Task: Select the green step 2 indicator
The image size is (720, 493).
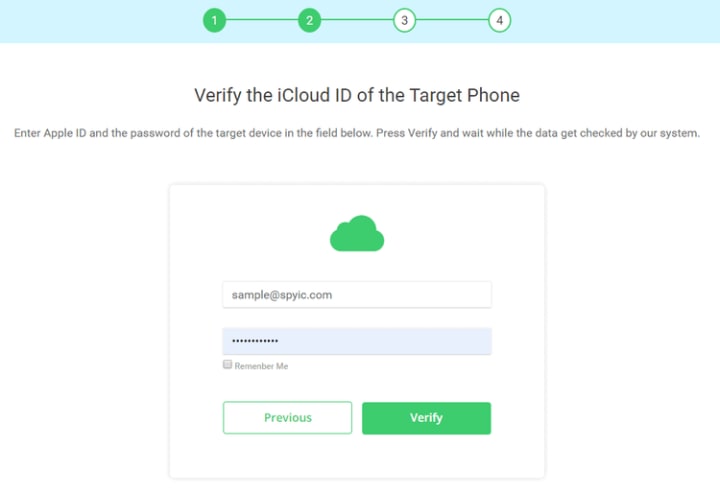Action: [309, 20]
